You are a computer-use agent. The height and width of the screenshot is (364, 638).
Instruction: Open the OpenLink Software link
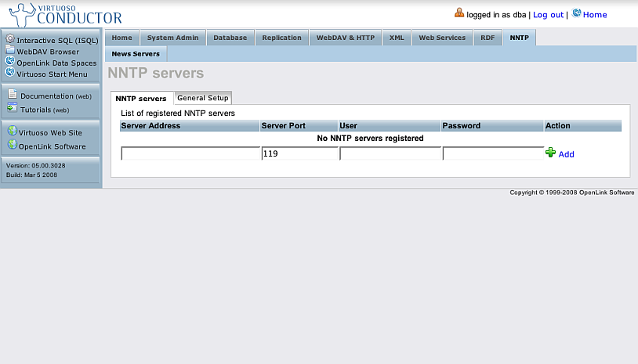coord(53,146)
